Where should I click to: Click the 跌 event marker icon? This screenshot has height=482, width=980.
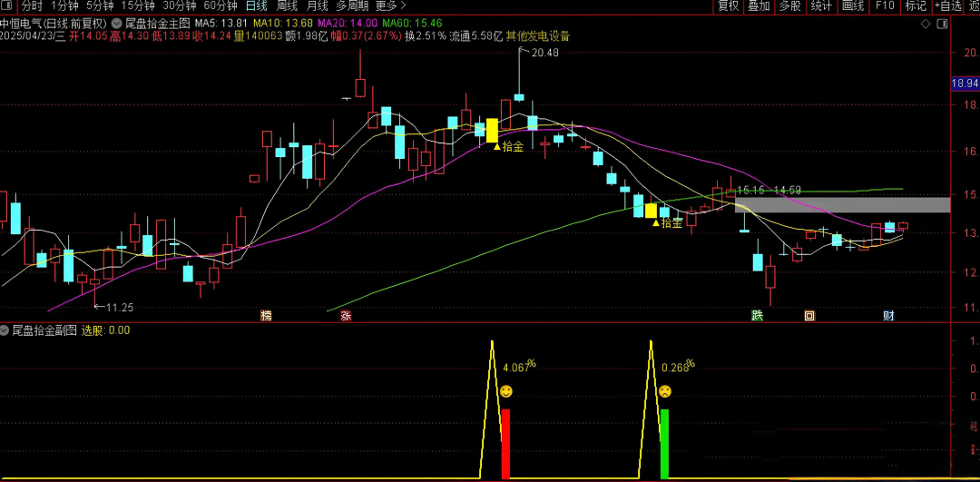[757, 316]
